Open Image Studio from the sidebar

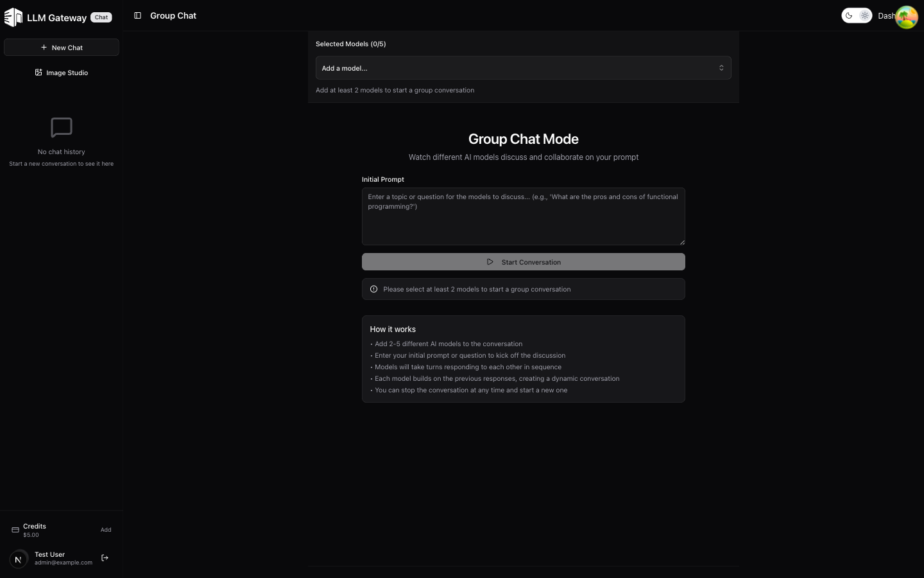click(62, 73)
